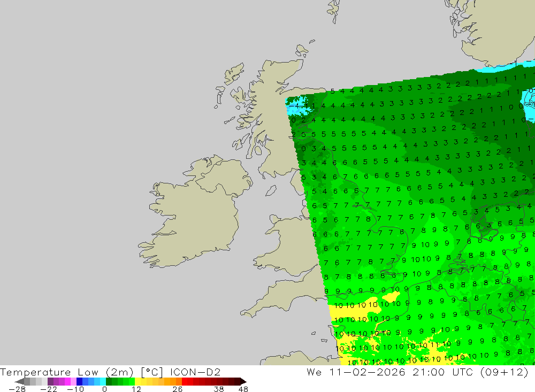This screenshot has height=392, width=535.
Task: Click the dark brown right arrow of the colorbar
Action: [x=243, y=381]
